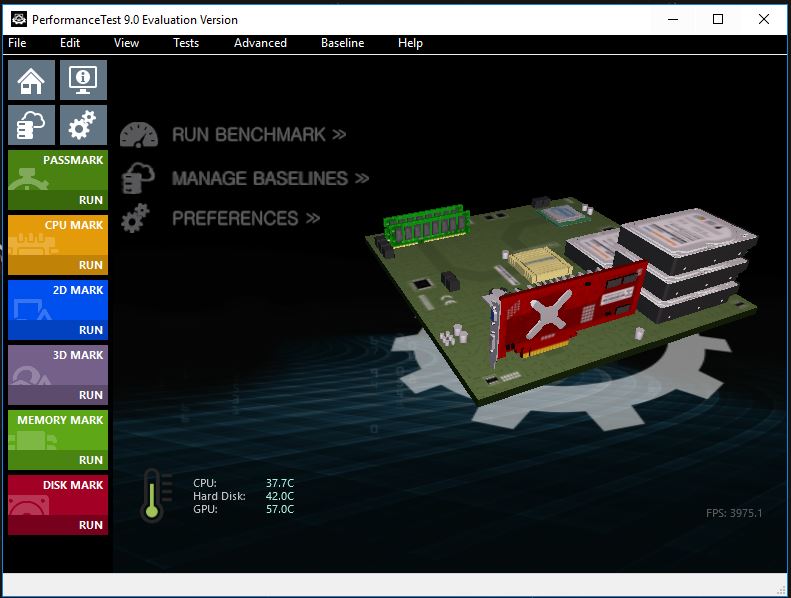Open the File menu

click(x=17, y=43)
